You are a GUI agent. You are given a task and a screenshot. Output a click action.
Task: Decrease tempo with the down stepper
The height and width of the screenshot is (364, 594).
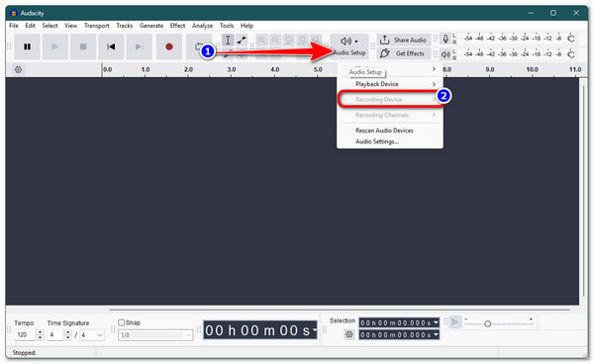tap(41, 337)
